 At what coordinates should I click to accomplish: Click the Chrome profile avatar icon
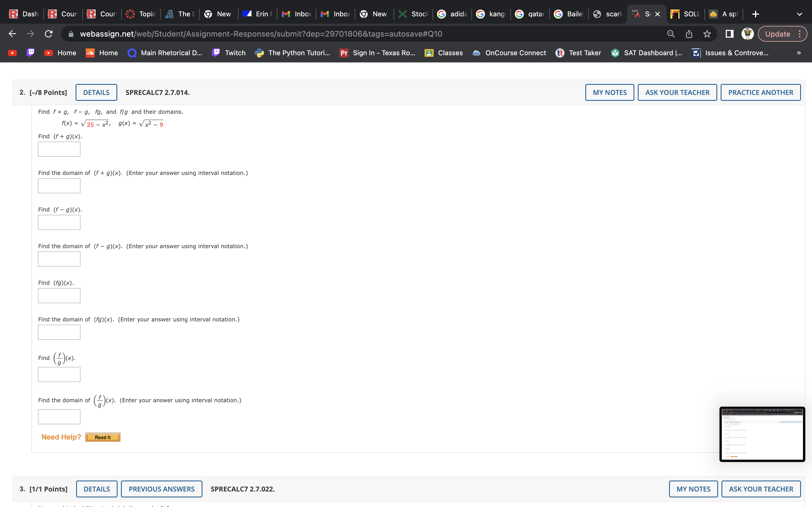(748, 34)
